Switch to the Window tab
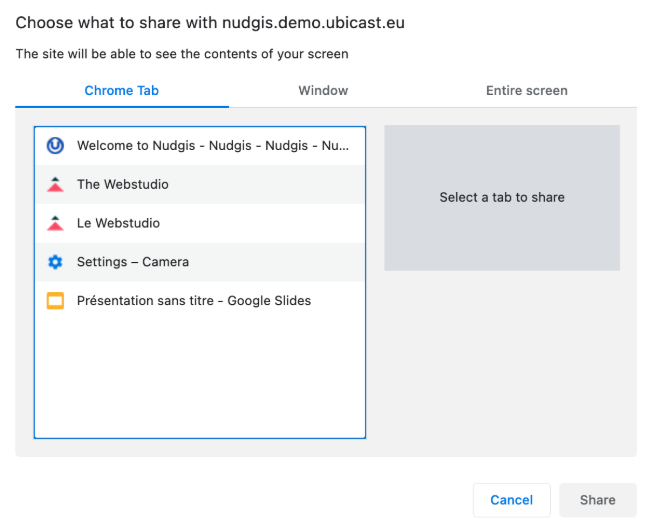652x530 pixels. [x=323, y=91]
